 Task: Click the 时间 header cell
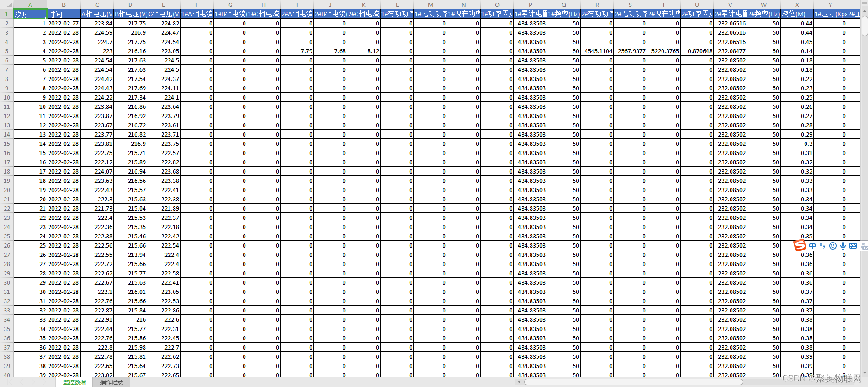64,14
